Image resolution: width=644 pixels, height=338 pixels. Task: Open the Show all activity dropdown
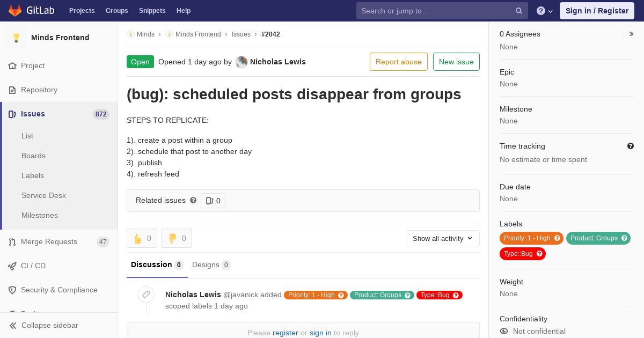(x=443, y=238)
